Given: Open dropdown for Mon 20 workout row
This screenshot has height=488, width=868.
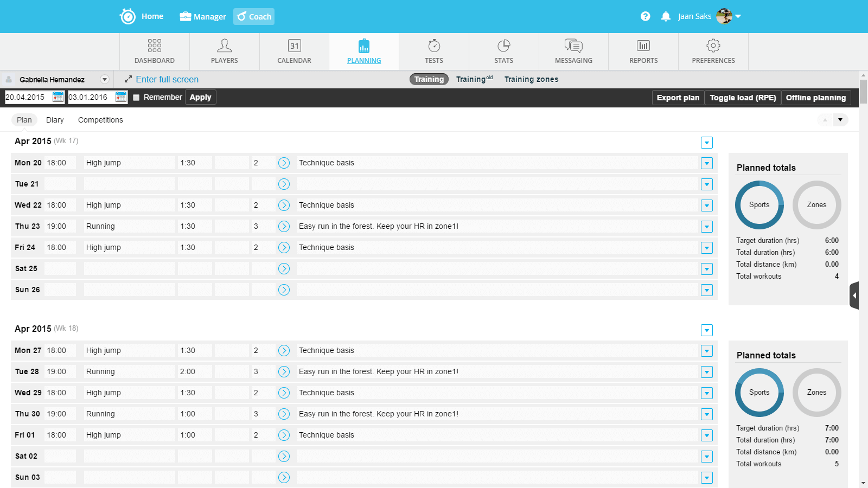Looking at the screenshot, I should 706,163.
